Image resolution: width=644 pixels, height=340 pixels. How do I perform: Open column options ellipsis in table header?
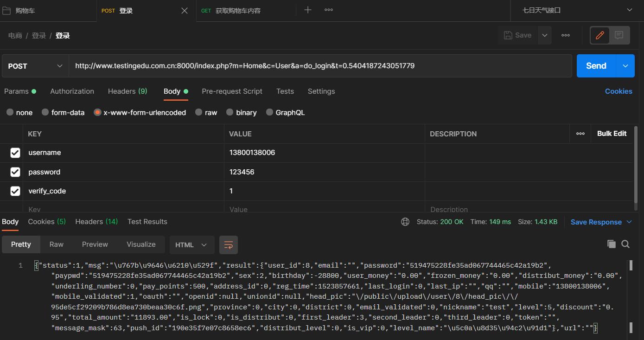580,134
